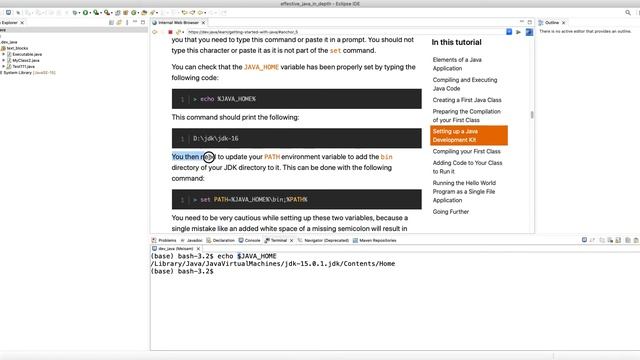Open Elements of a Java Application link
The width and height of the screenshot is (640, 360).
pyautogui.click(x=457, y=64)
